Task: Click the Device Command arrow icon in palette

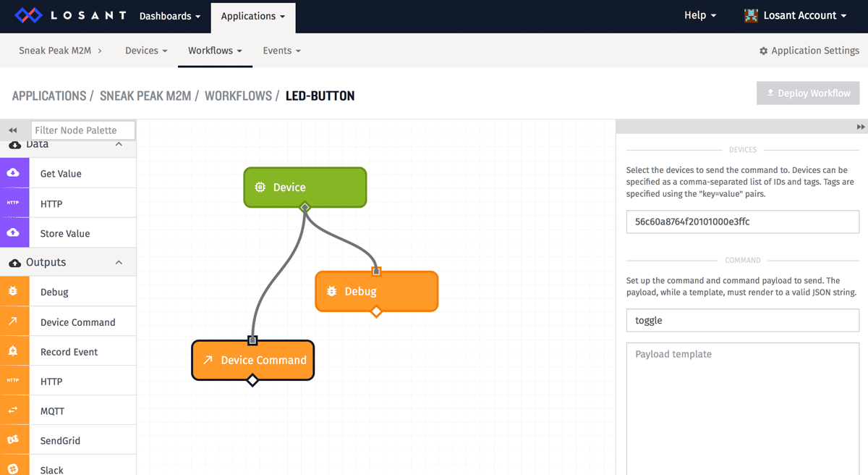Action: pyautogui.click(x=13, y=321)
